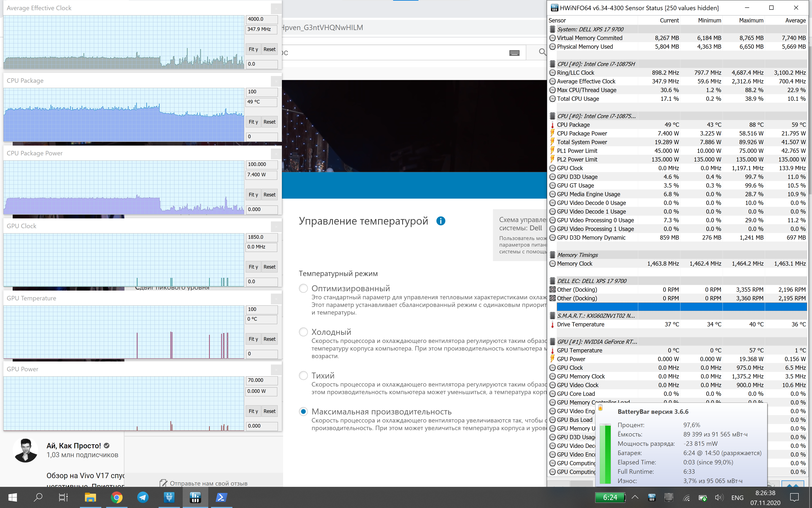Click Reset in GPU Clock graph
812x508 pixels.
click(x=269, y=267)
